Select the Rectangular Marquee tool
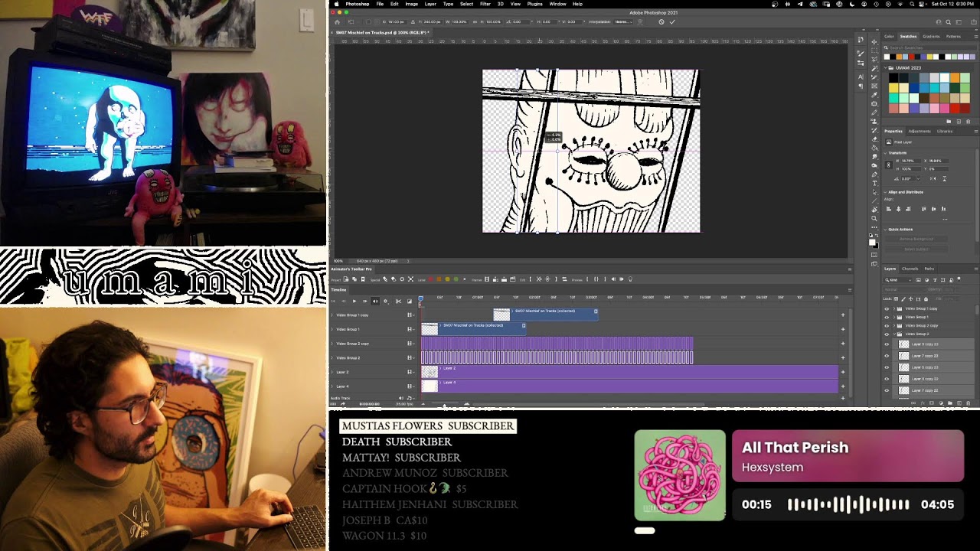The width and height of the screenshot is (980, 551). (x=874, y=51)
